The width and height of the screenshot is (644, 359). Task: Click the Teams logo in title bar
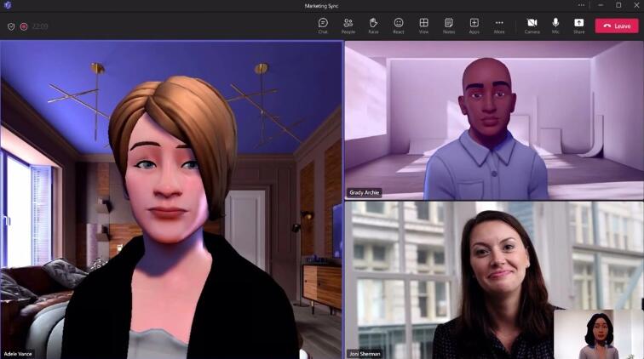7,5
